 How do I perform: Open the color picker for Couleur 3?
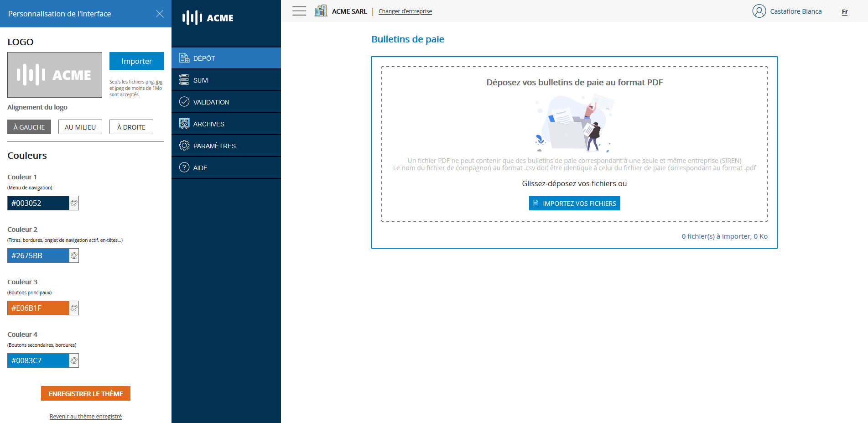73,308
